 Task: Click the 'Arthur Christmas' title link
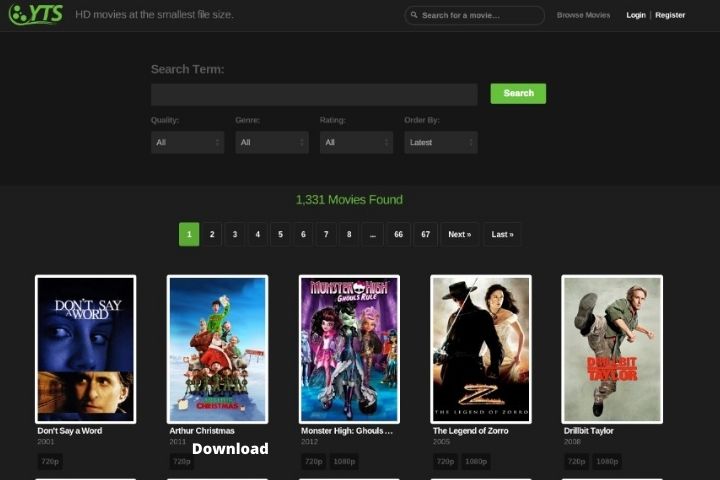202,431
